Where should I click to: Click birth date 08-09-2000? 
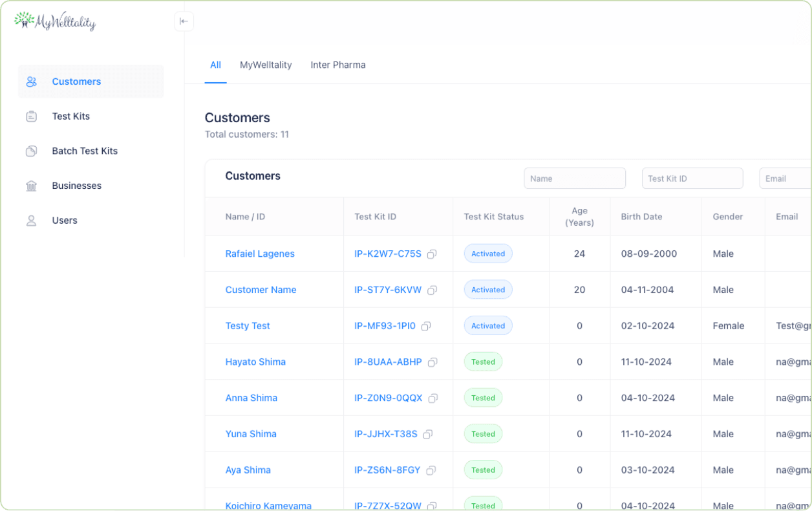click(649, 254)
